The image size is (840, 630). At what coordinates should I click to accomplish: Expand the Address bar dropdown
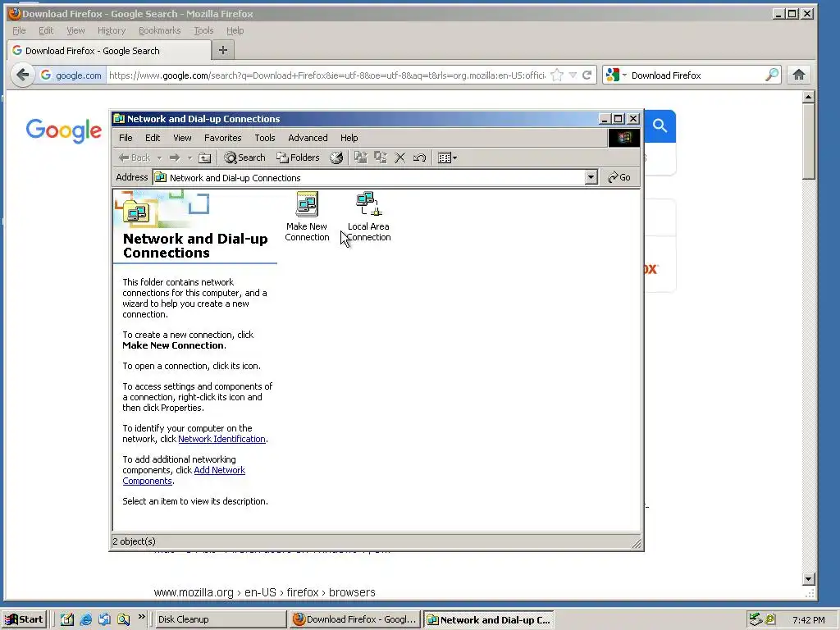591,177
